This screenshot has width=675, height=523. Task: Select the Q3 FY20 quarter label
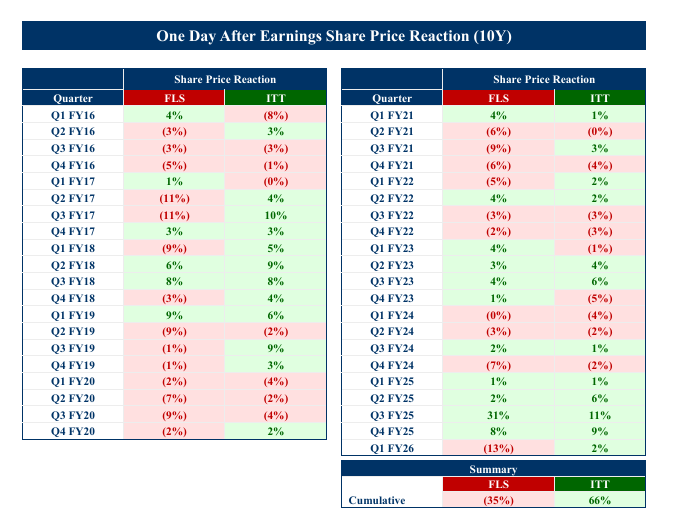(x=73, y=415)
